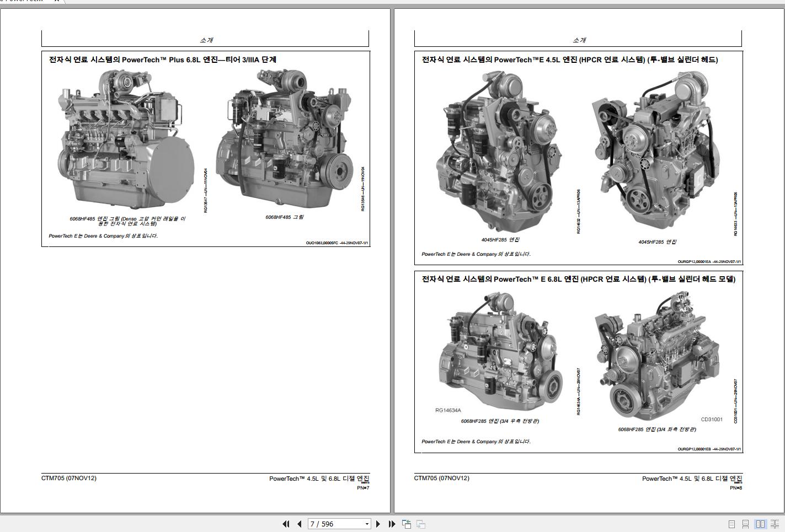Click the left page trademark note under 6068HF485
Screen dimensions: 785x532
pos(103,236)
